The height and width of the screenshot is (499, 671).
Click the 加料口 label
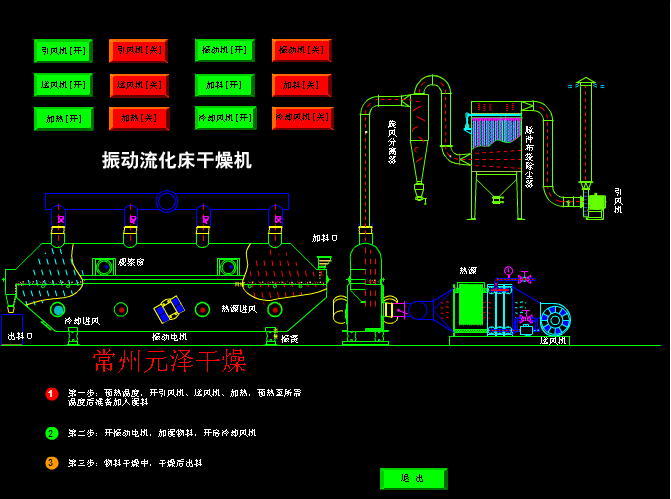[x=324, y=238]
